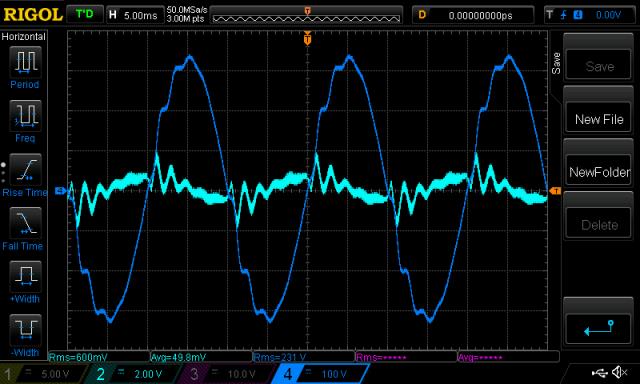
Task: Open the trigger level 0.00V settings
Action: coord(589,15)
